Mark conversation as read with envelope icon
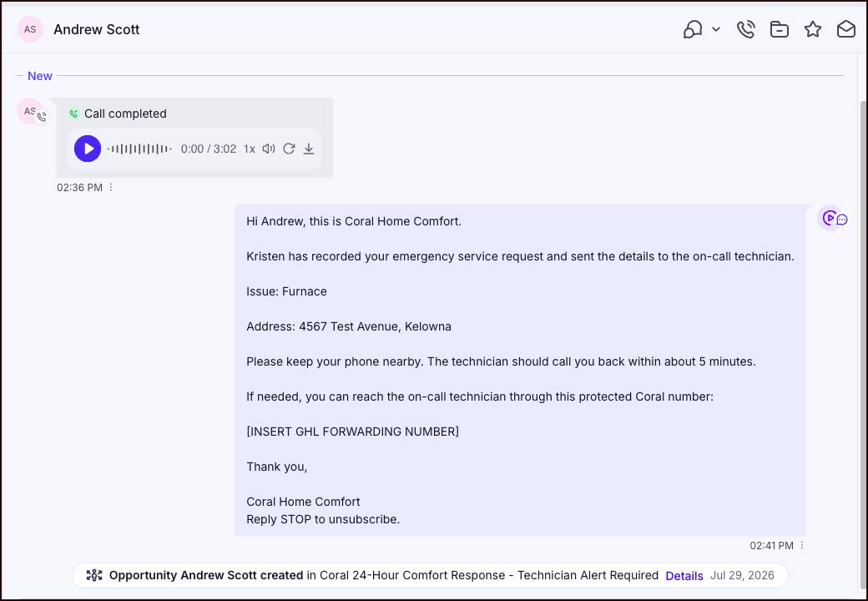868x601 pixels. [845, 29]
